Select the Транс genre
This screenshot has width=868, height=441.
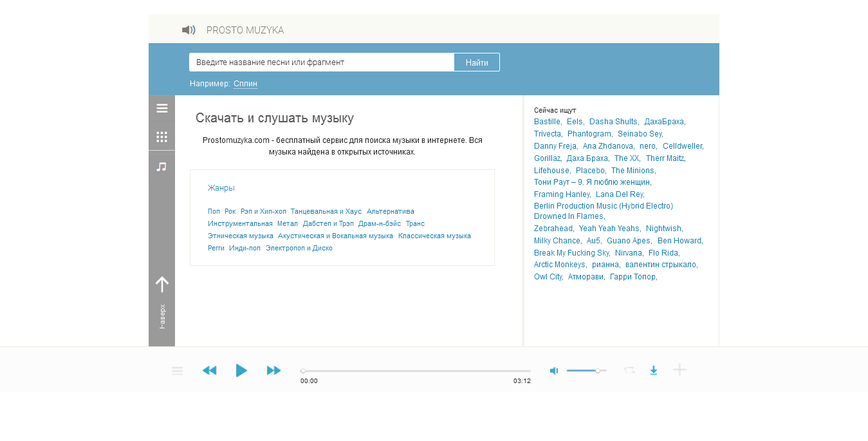coord(415,223)
